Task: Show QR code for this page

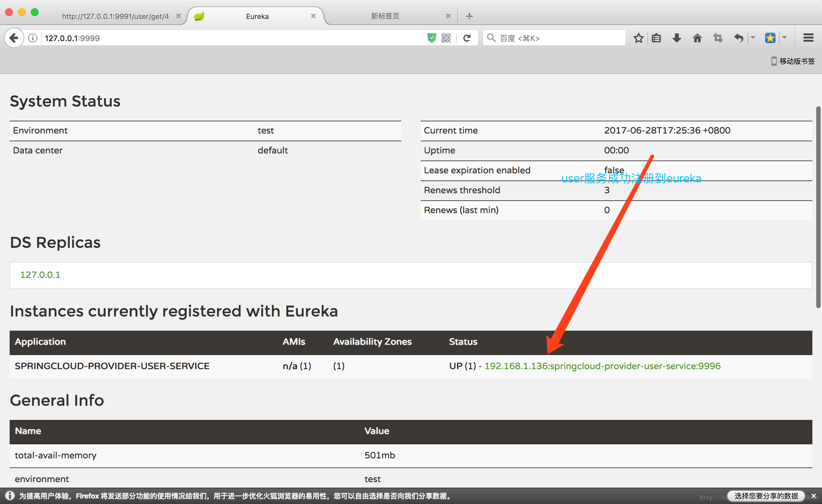Action: click(x=446, y=38)
